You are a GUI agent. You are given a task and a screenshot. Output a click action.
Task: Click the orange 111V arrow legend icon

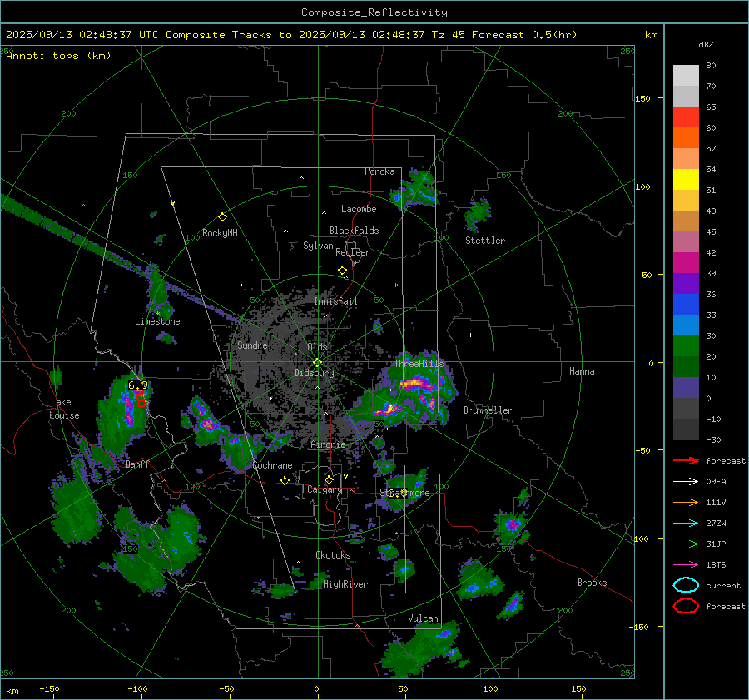tap(686, 502)
